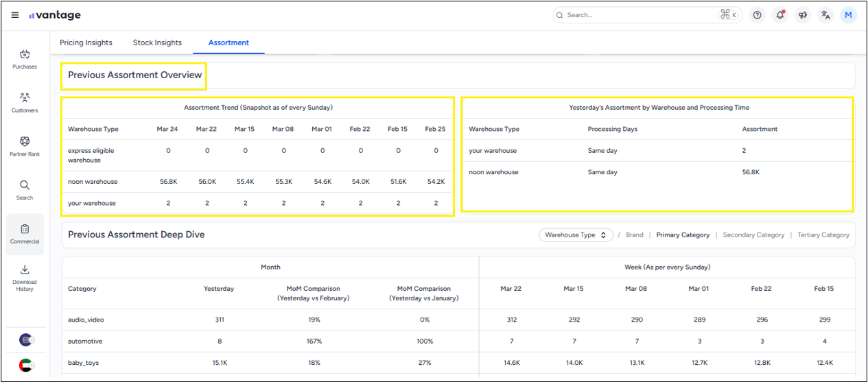
Task: Open the user profile avatar M
Action: pyautogui.click(x=849, y=15)
